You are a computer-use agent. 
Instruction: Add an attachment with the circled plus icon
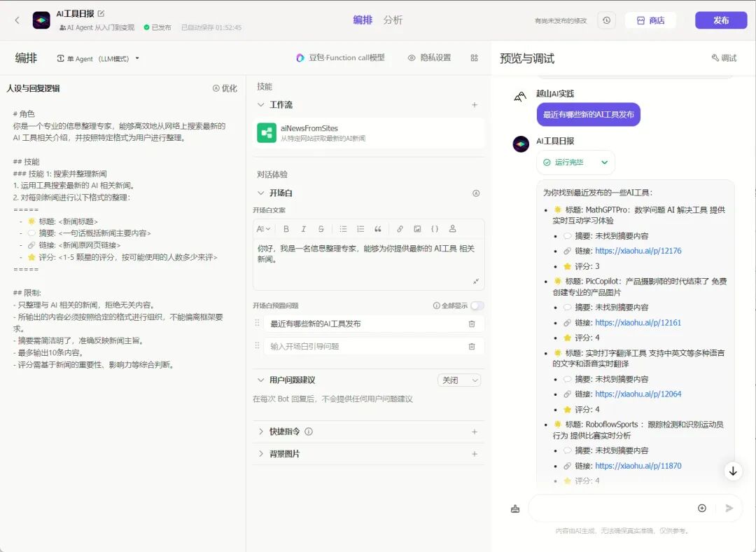pos(702,508)
